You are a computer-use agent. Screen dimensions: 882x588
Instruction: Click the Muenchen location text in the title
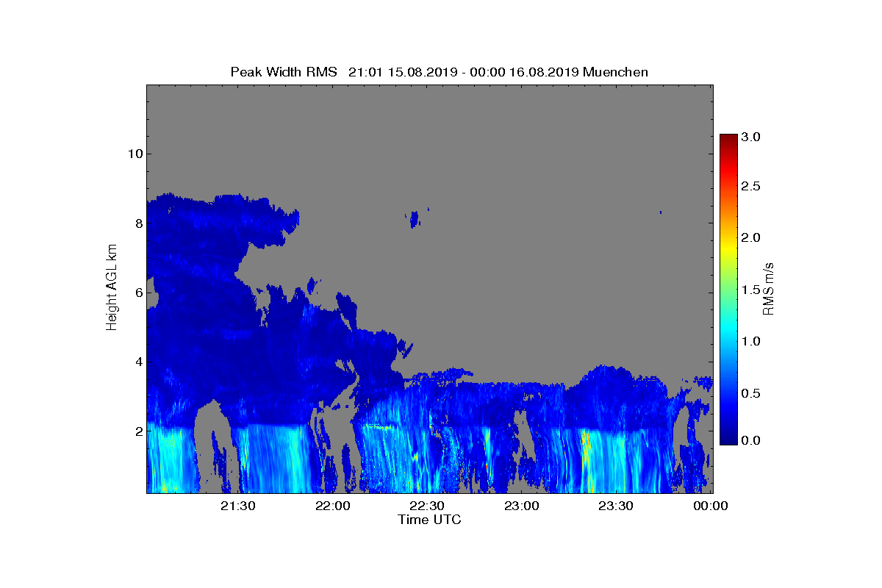tap(615, 72)
